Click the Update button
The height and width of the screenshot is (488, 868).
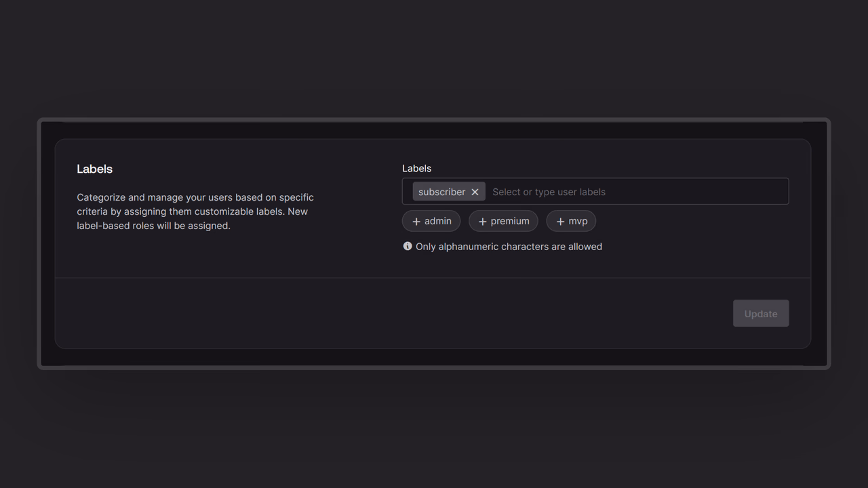761,313
